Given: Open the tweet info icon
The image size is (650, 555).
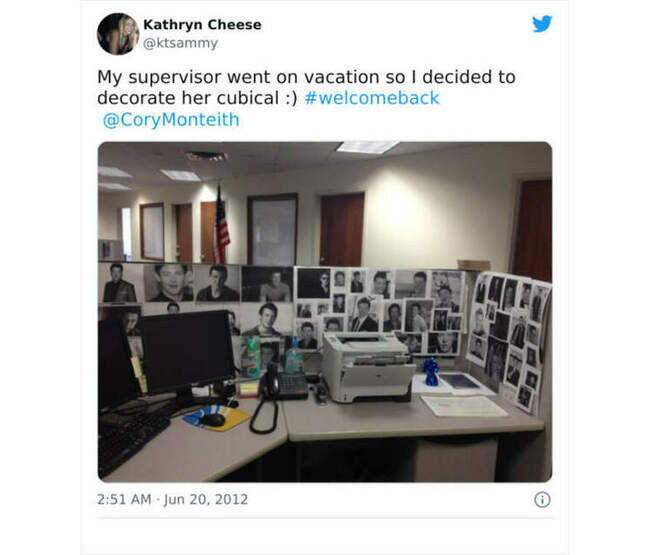Looking at the screenshot, I should click(x=542, y=499).
